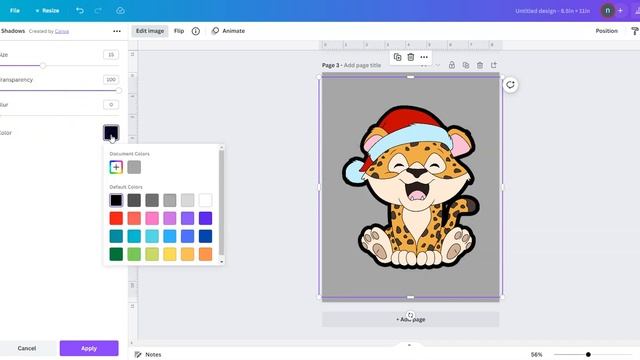640x360 pixels.
Task: Click the Flip option
Action: point(179,31)
